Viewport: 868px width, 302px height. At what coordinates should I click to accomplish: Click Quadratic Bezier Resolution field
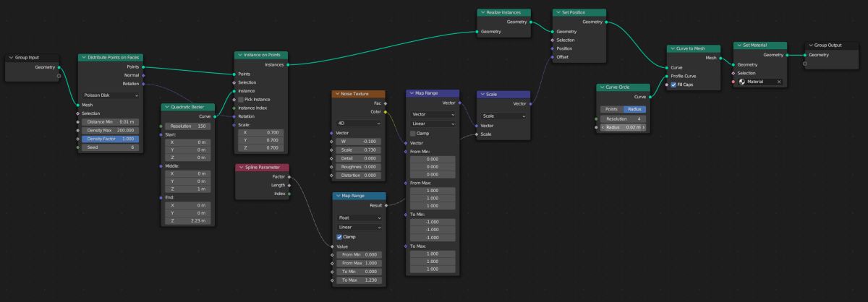point(187,126)
